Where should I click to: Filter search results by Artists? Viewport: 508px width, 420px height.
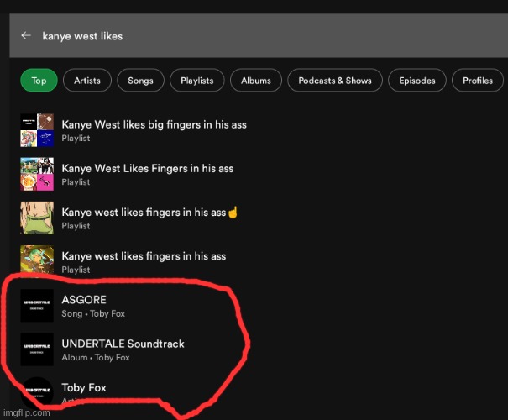(x=87, y=81)
